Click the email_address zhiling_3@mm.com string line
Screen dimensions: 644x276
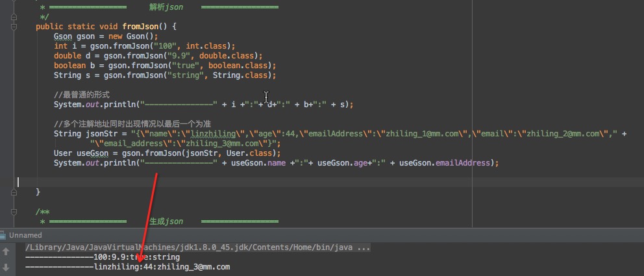(186, 144)
